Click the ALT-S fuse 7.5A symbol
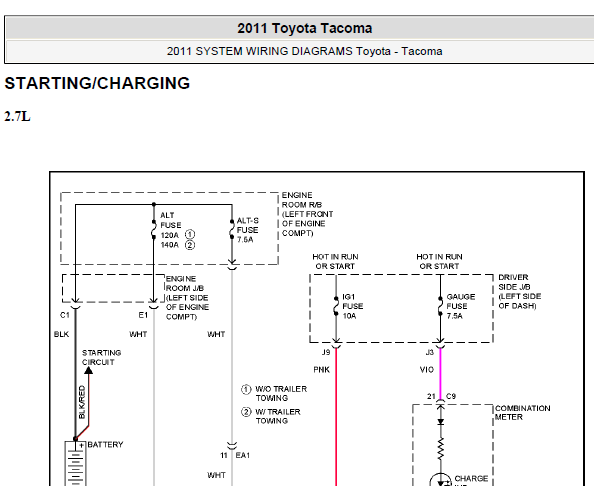The height and width of the screenshot is (486, 594). (x=232, y=229)
